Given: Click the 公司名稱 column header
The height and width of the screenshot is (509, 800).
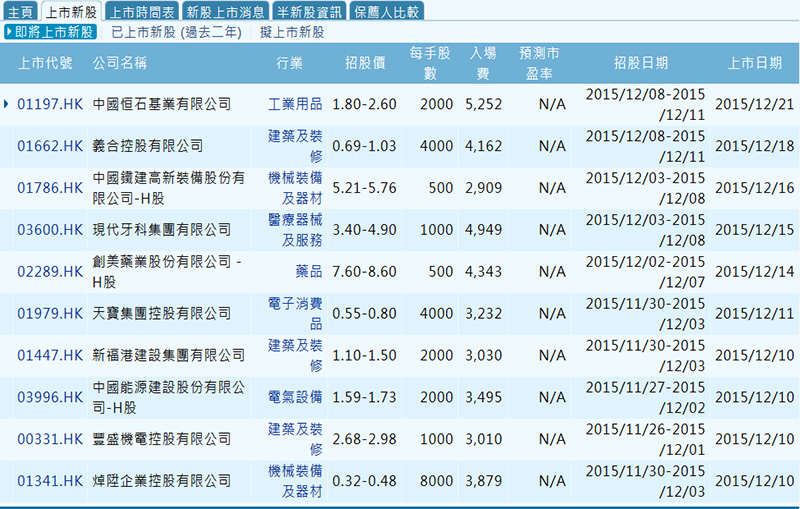Looking at the screenshot, I should click(x=120, y=63).
